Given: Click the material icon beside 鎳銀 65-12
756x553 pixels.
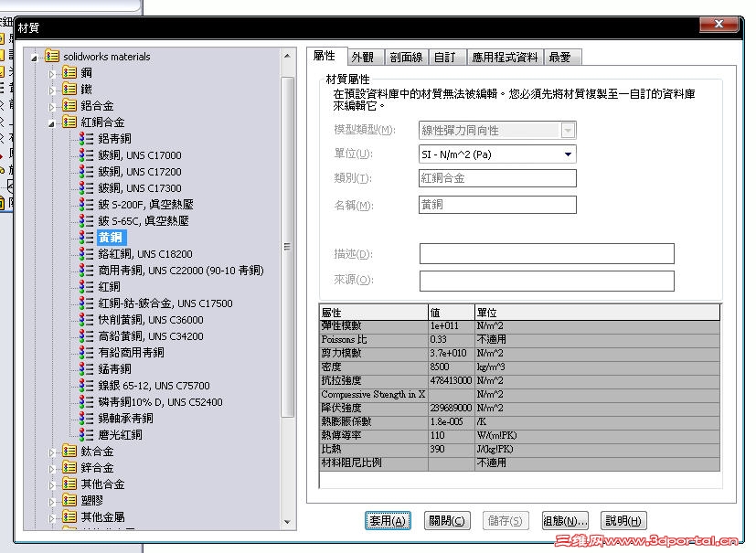Looking at the screenshot, I should (x=86, y=385).
